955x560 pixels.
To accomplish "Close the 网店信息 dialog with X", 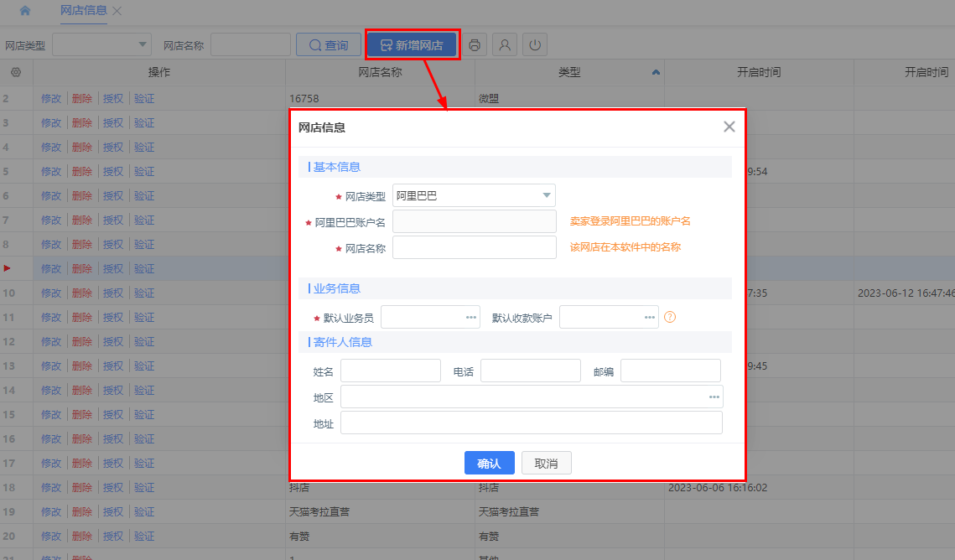I will click(729, 127).
